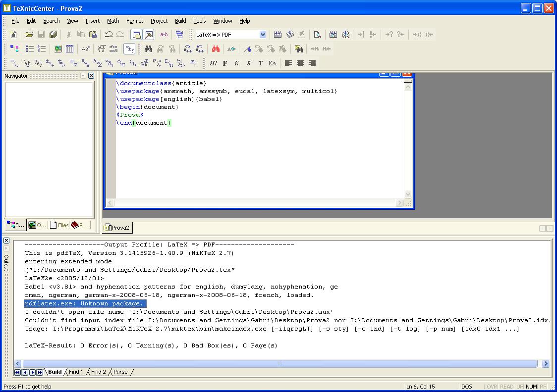Click the equation array a²=c icon
Viewport: 557px width, 392px height.
click(x=113, y=49)
